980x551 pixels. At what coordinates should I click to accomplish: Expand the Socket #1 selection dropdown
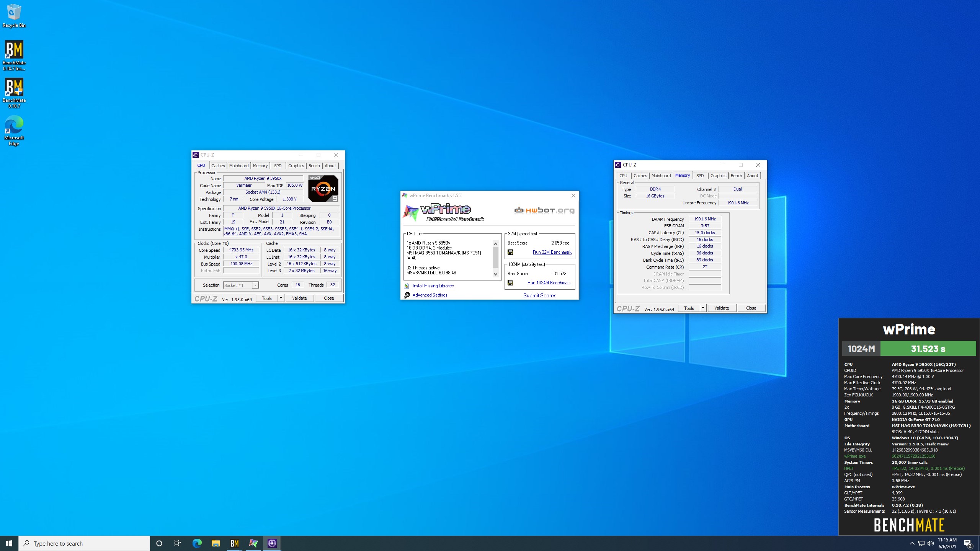point(255,285)
